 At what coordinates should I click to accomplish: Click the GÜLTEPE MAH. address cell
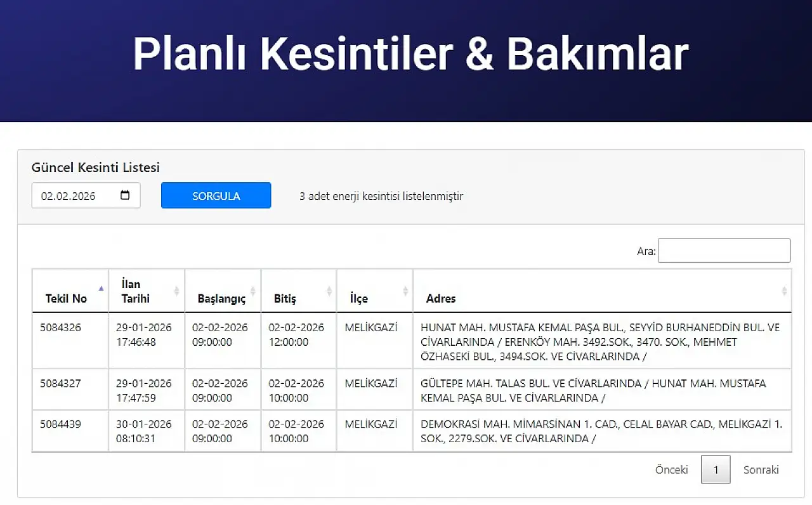[x=593, y=391]
